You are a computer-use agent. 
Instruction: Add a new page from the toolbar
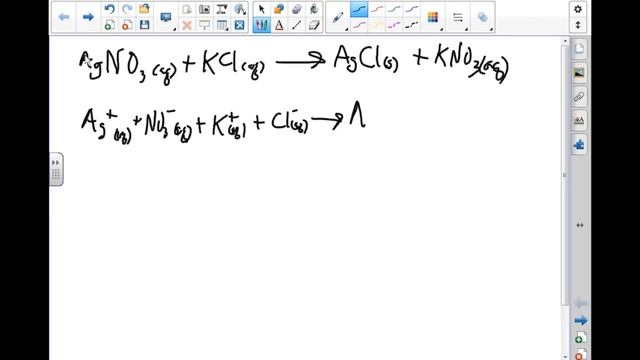click(x=109, y=25)
